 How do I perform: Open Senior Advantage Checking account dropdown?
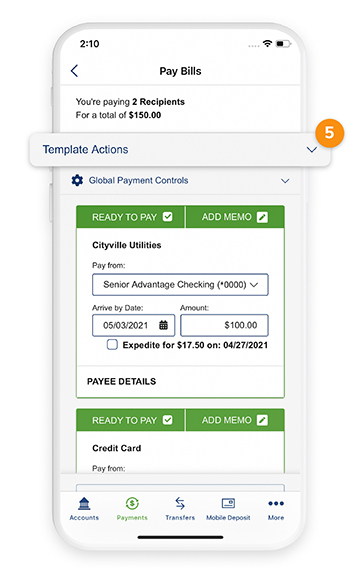(180, 285)
